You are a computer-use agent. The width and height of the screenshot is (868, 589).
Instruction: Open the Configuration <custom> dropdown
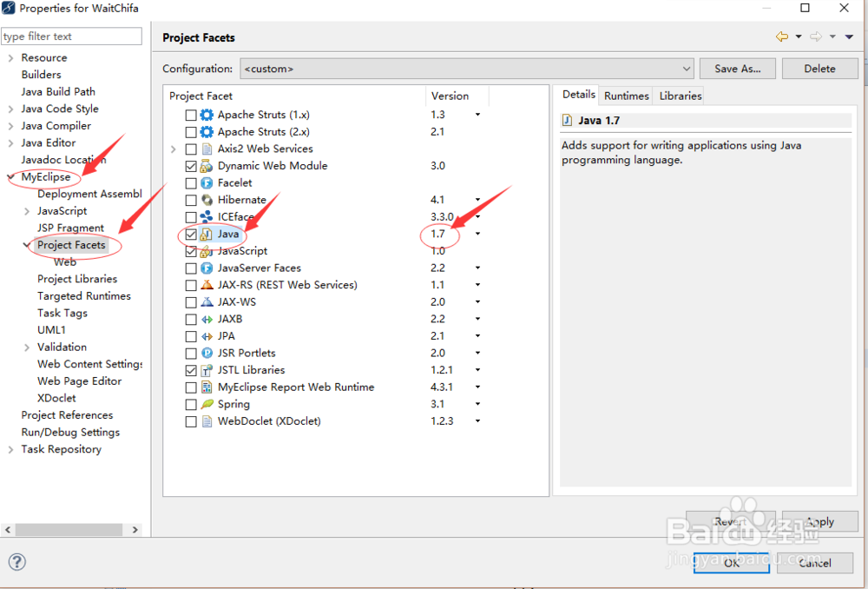pos(467,69)
